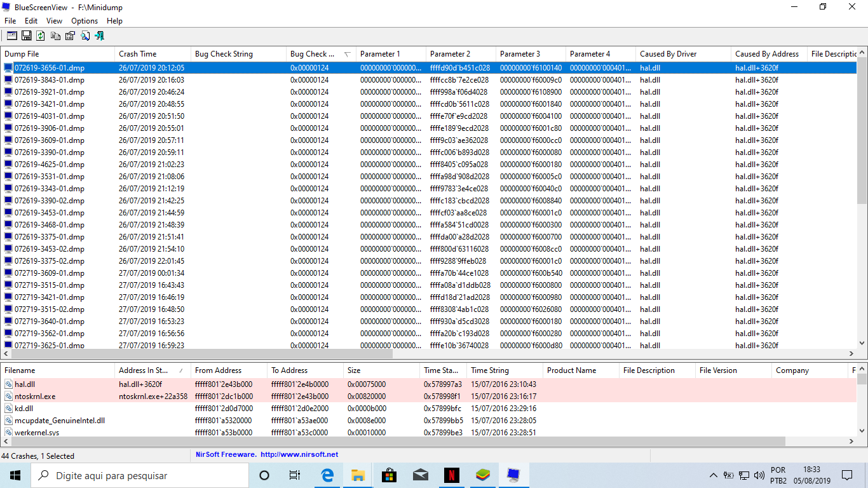The width and height of the screenshot is (868, 488).
Task: Sort by Bug Check String column header
Action: pyautogui.click(x=238, y=54)
